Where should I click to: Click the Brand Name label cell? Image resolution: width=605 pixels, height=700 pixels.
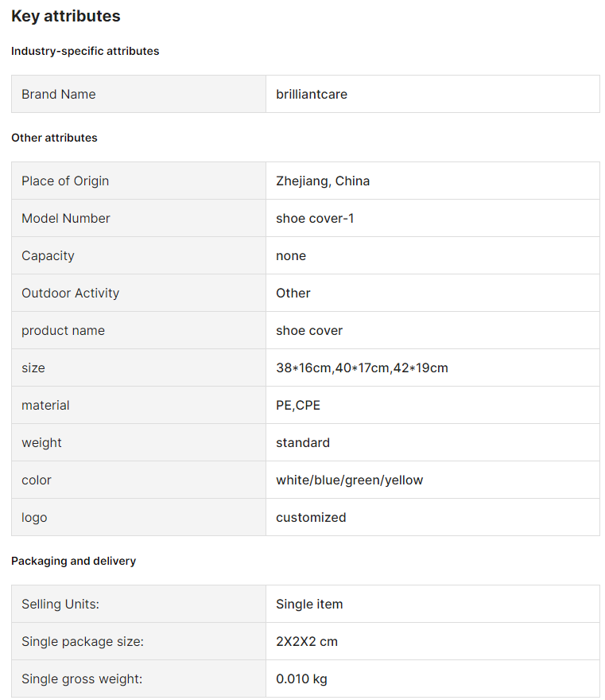[139, 94]
